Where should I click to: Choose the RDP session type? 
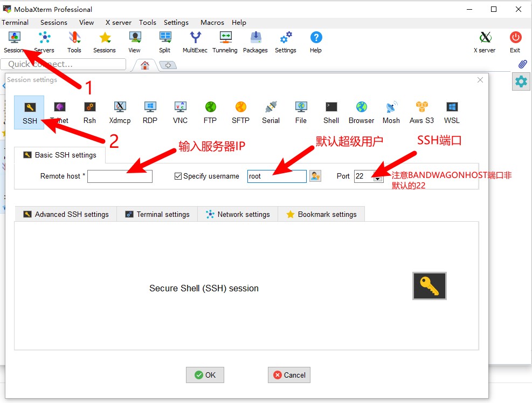coord(150,112)
